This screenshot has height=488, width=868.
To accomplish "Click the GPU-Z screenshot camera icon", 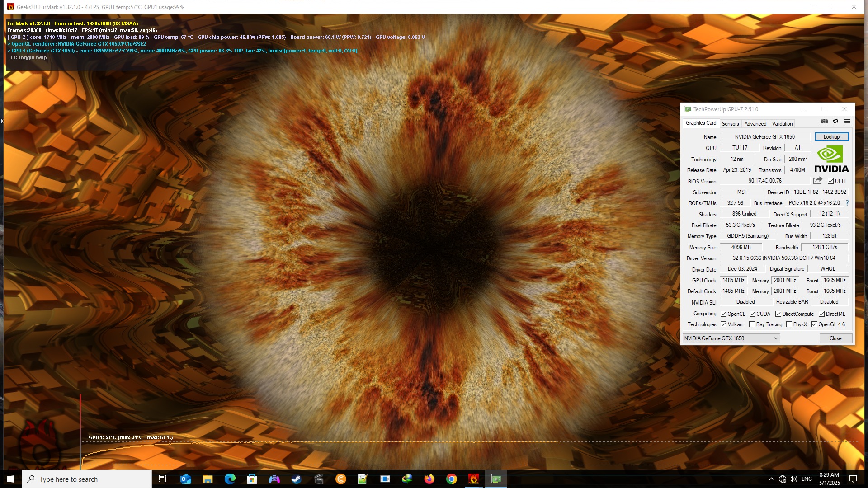I will point(824,121).
